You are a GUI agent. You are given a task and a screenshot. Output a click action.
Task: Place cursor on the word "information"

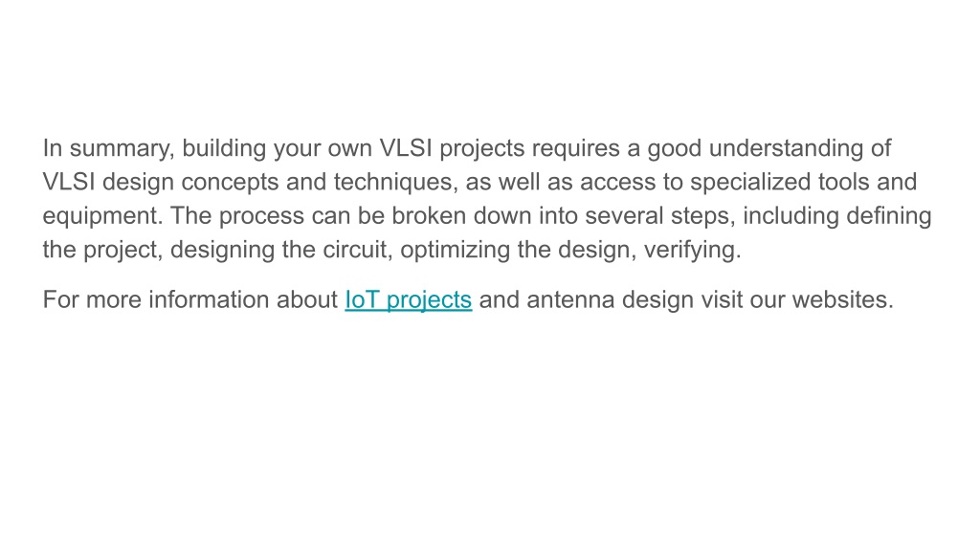point(209,299)
